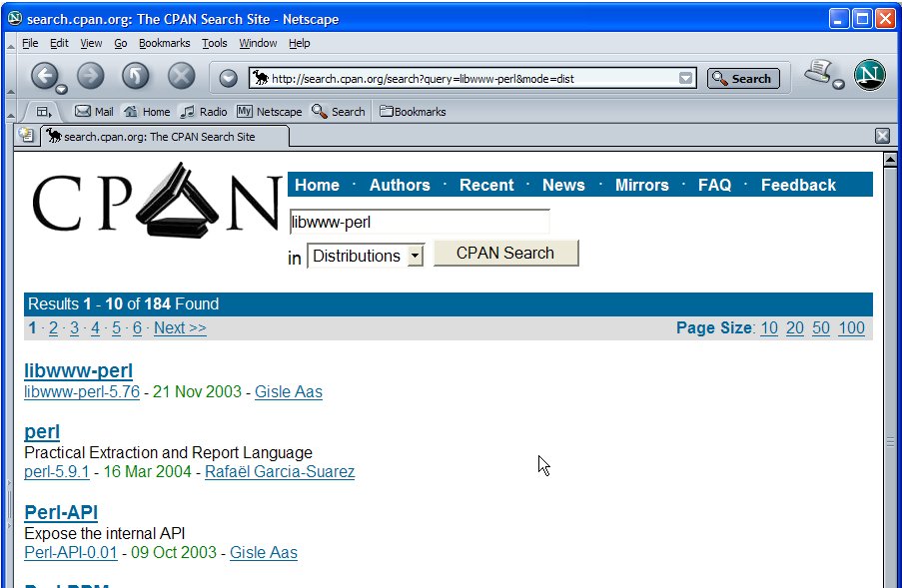Open the Print options dropdown arrow
Image resolution: width=902 pixels, height=588 pixels.
(x=839, y=85)
